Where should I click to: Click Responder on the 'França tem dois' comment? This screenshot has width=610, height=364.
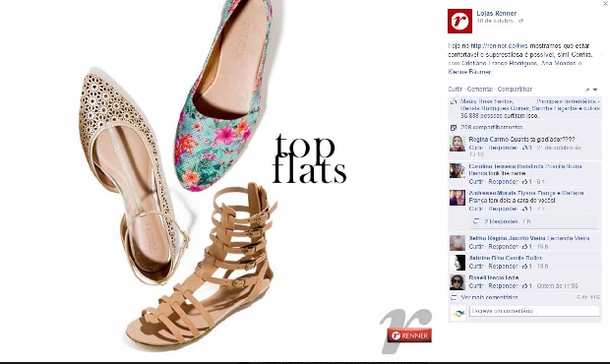point(503,209)
